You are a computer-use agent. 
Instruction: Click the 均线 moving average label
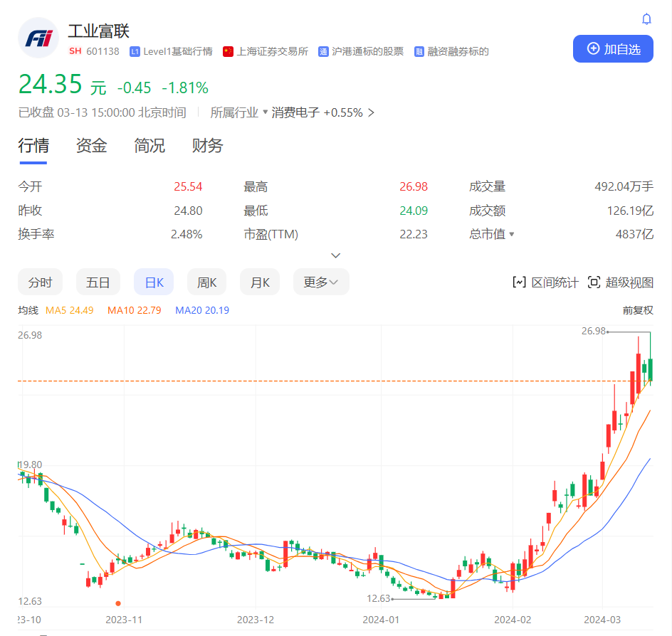pyautogui.click(x=28, y=310)
